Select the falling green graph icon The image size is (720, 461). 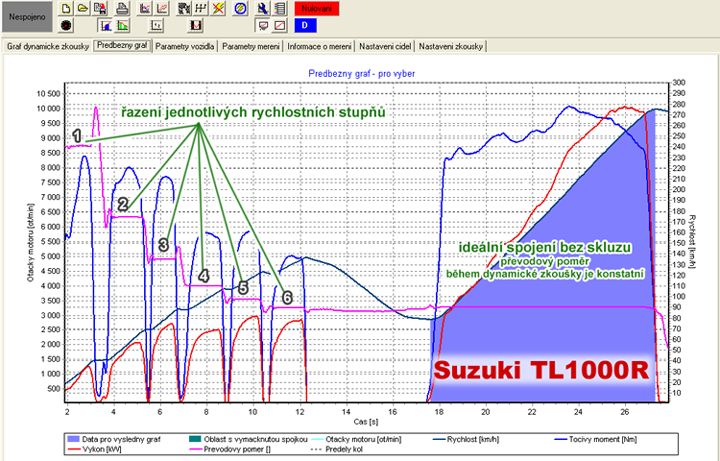(x=122, y=25)
